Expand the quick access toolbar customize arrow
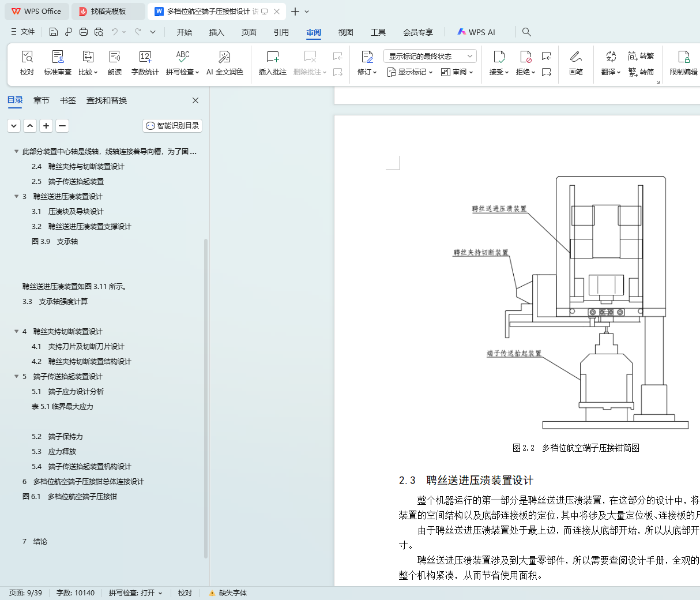 tap(153, 32)
